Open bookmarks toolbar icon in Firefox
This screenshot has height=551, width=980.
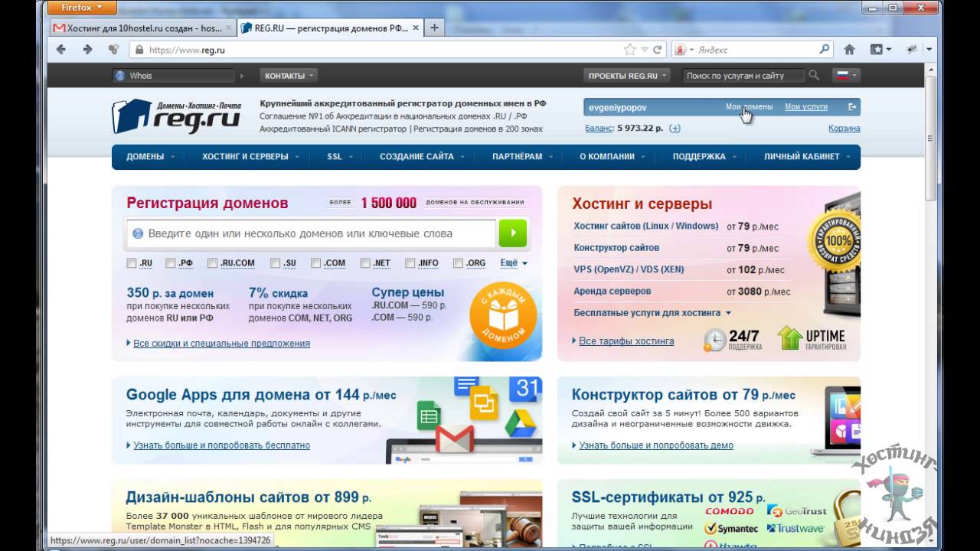pos(881,50)
